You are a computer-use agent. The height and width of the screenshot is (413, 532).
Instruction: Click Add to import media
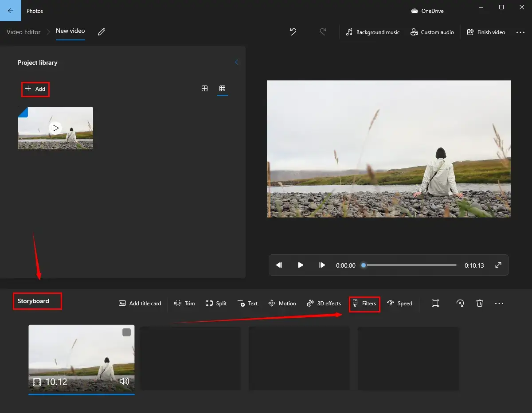(x=35, y=89)
